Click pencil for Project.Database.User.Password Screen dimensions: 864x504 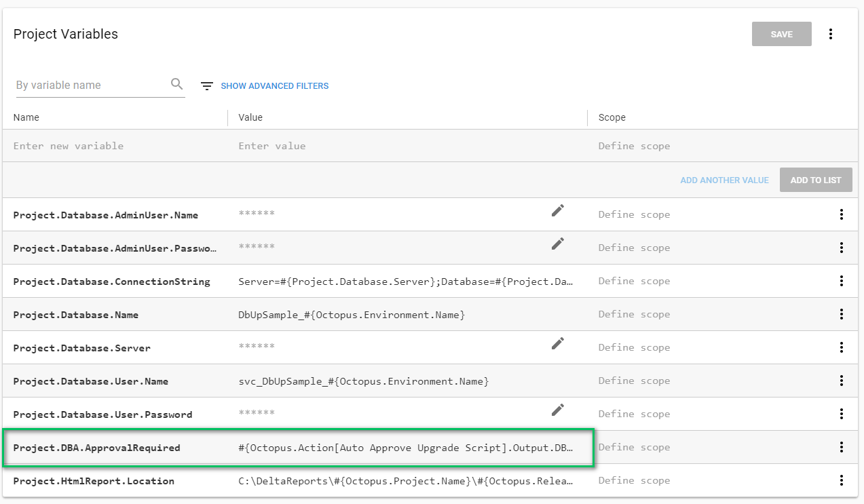click(557, 410)
